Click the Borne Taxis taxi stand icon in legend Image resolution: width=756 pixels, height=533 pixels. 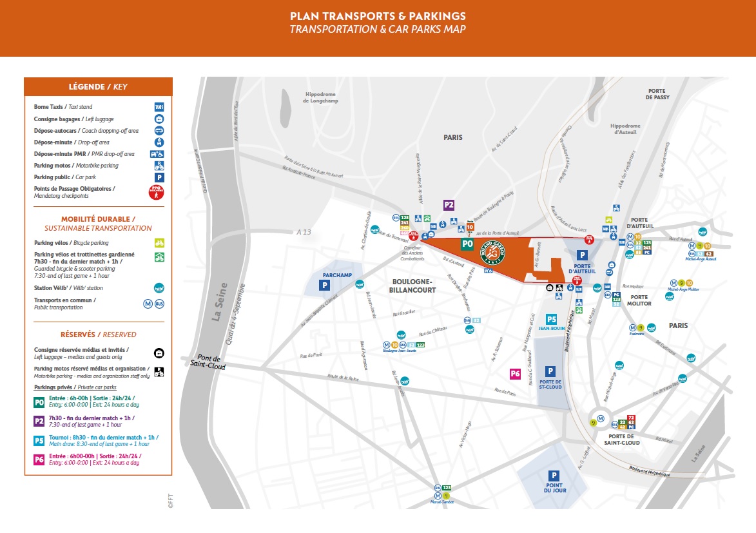pos(159,106)
